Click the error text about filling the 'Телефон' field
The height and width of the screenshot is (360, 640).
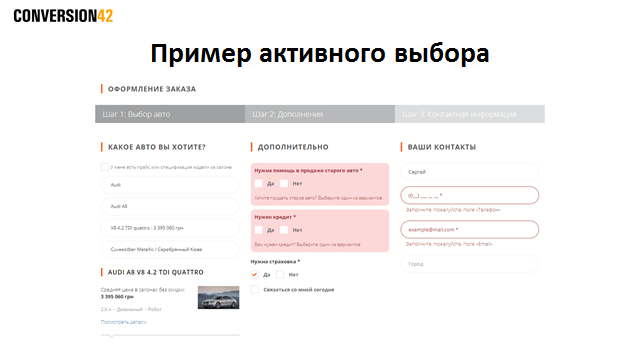(453, 210)
